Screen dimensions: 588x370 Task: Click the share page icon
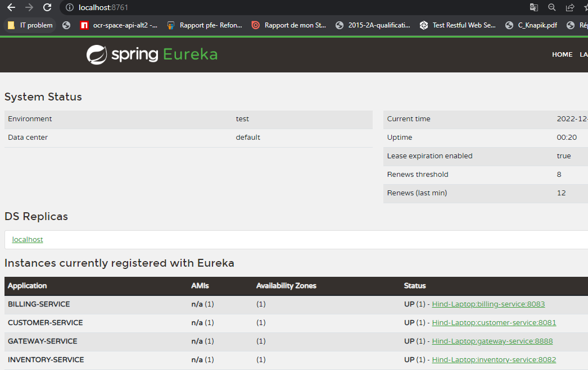pos(570,7)
